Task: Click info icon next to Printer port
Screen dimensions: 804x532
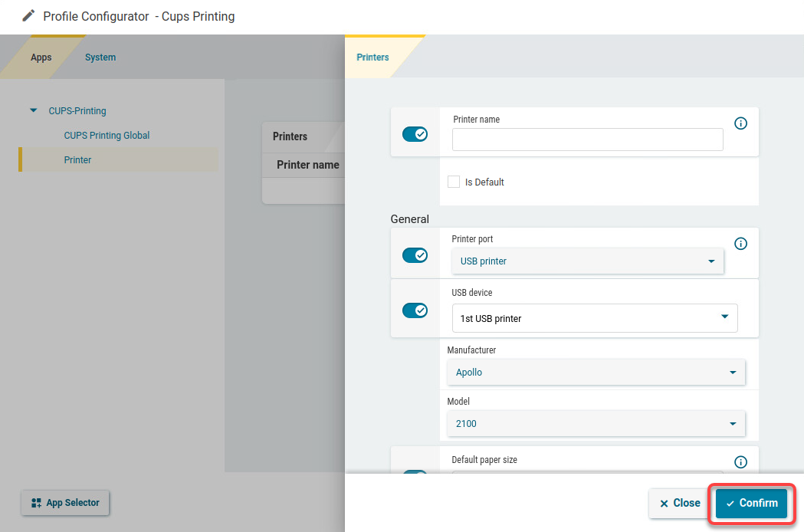Action: coord(740,244)
